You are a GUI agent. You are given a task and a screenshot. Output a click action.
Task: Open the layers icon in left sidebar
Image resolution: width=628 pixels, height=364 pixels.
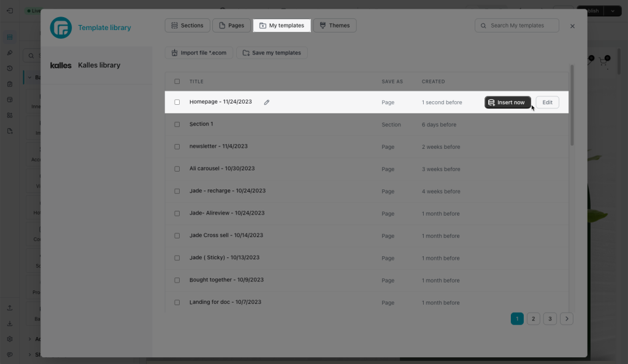pos(10,37)
